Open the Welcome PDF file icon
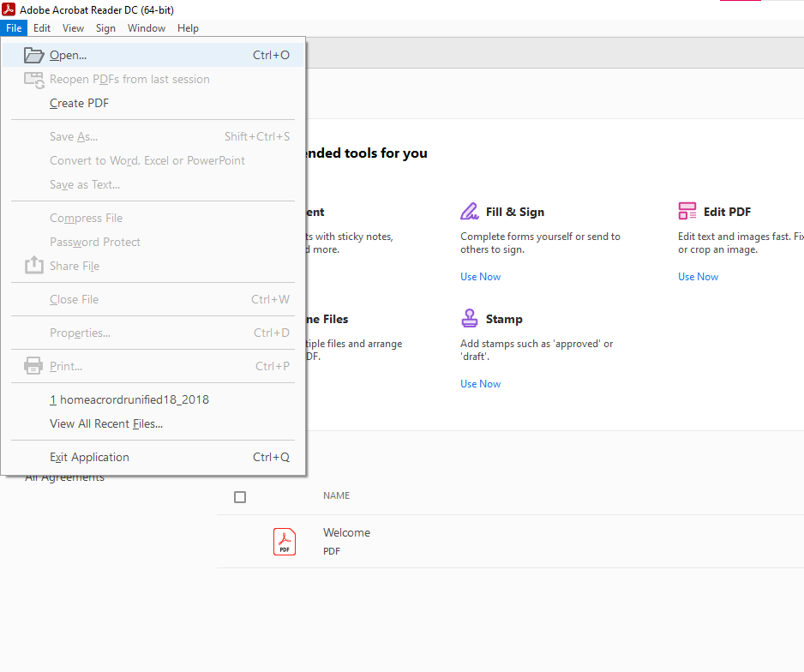 coord(284,541)
